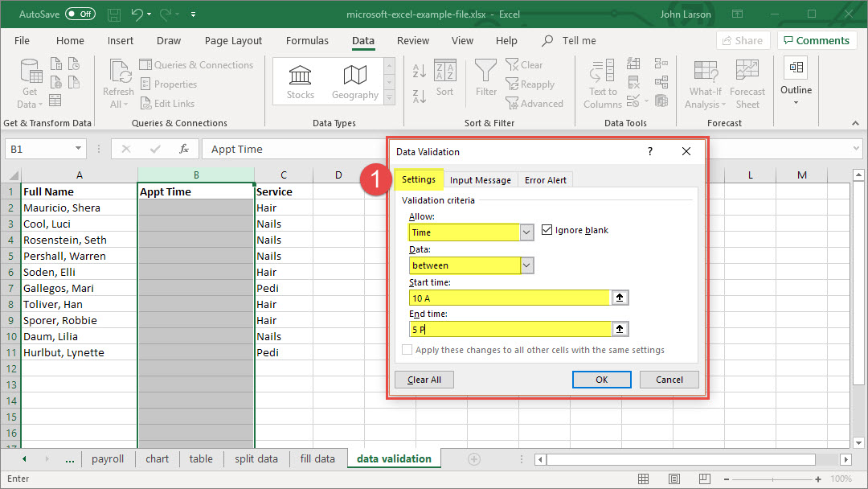Toggle AutoSave switch

(80, 14)
